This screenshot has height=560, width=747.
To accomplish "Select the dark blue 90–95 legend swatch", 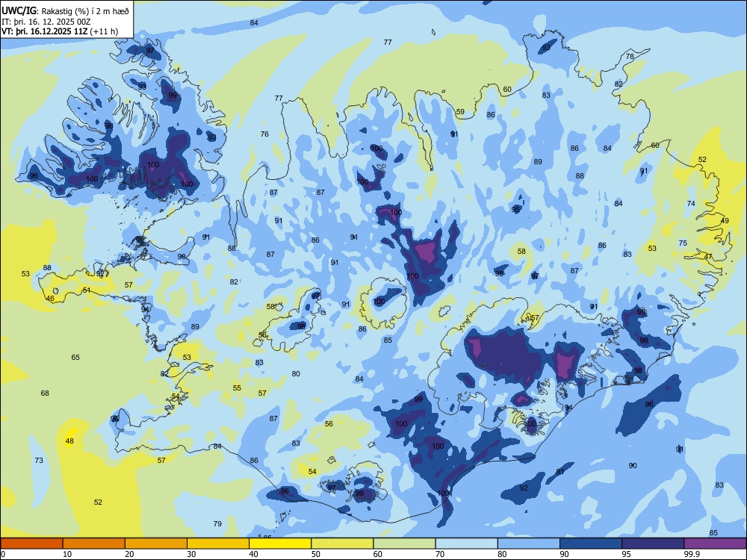I will pyautogui.click(x=591, y=544).
